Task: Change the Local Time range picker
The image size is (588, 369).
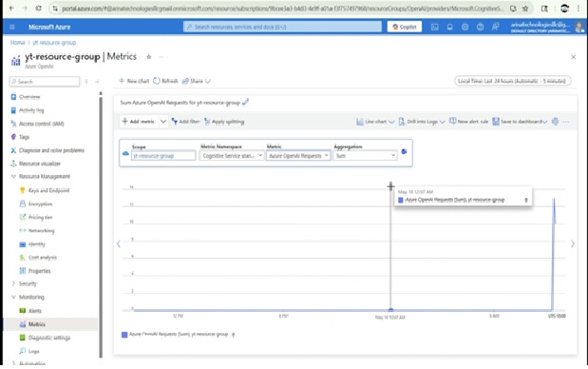Action: [x=512, y=81]
